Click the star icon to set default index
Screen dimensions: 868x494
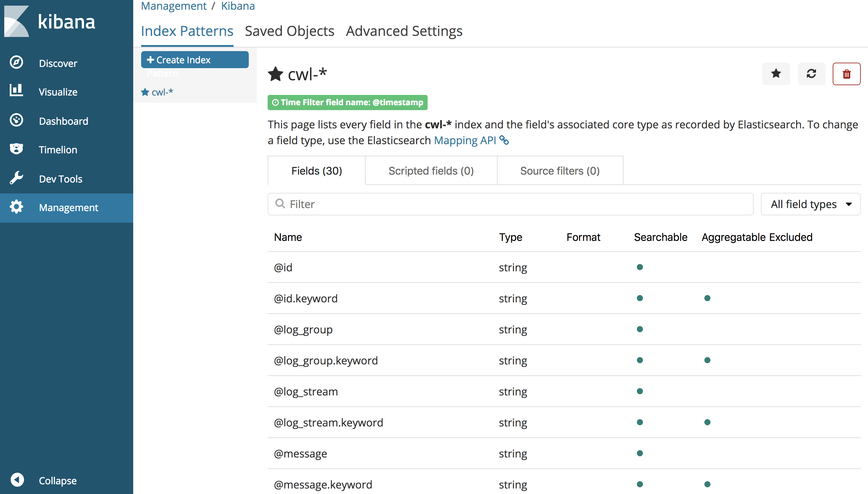pyautogui.click(x=777, y=73)
